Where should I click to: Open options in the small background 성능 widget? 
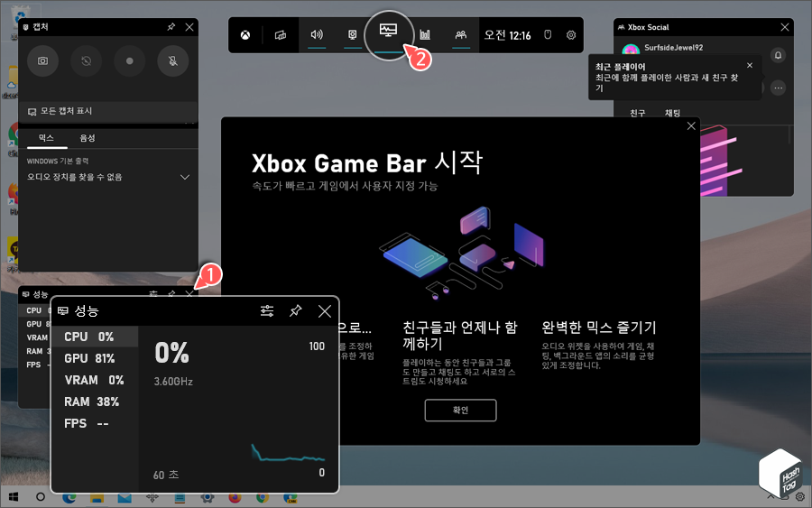pos(153,293)
